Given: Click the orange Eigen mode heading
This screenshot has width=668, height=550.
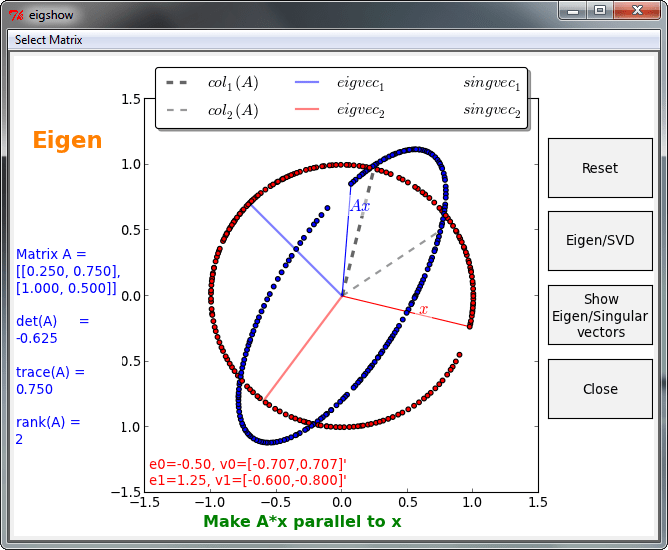Looking at the screenshot, I should click(x=67, y=140).
